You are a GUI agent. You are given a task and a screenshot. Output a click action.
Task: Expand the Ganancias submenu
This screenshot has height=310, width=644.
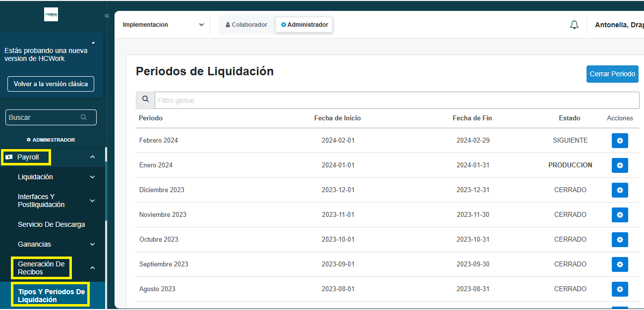coord(92,244)
